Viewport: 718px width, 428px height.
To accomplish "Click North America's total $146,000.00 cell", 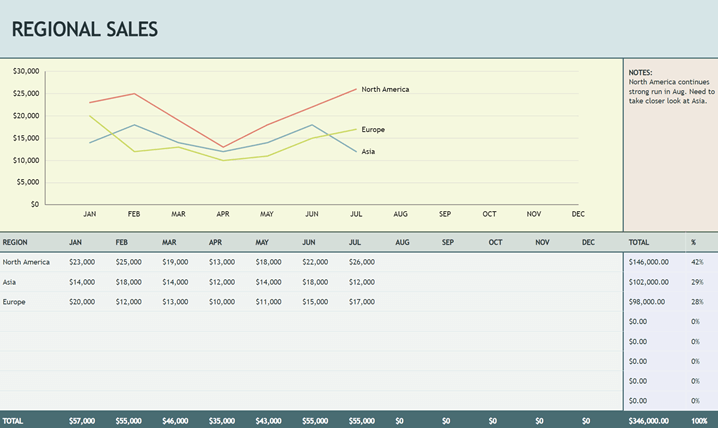I will (x=648, y=262).
